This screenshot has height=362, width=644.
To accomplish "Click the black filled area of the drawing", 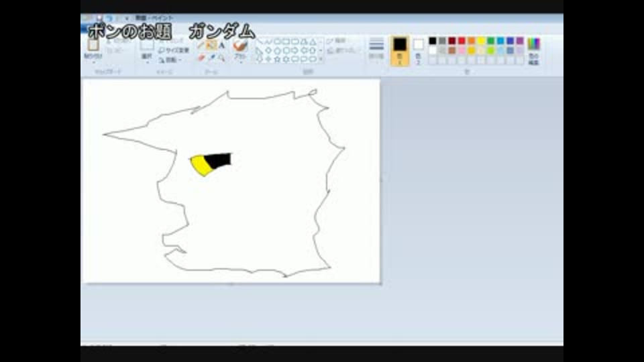I will pyautogui.click(x=219, y=160).
